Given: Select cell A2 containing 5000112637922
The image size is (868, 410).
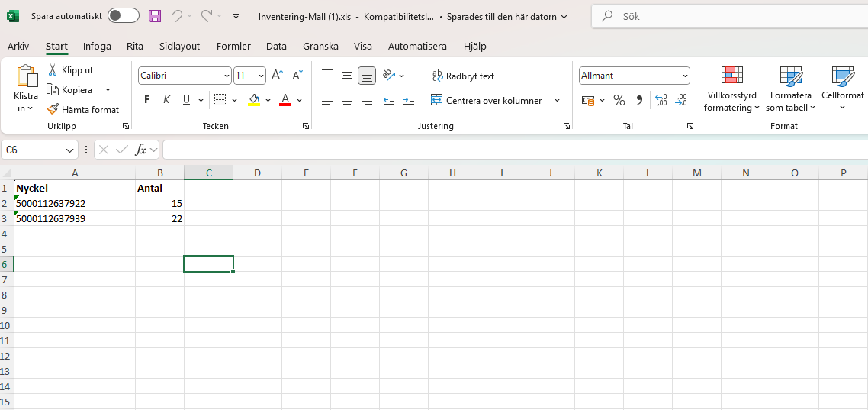Looking at the screenshot, I should click(75, 203).
